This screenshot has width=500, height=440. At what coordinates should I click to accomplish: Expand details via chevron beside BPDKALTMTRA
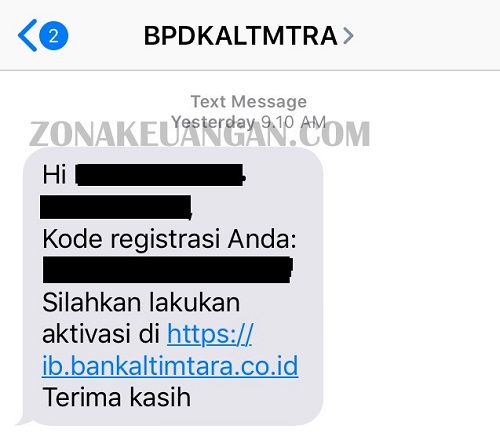coord(348,36)
